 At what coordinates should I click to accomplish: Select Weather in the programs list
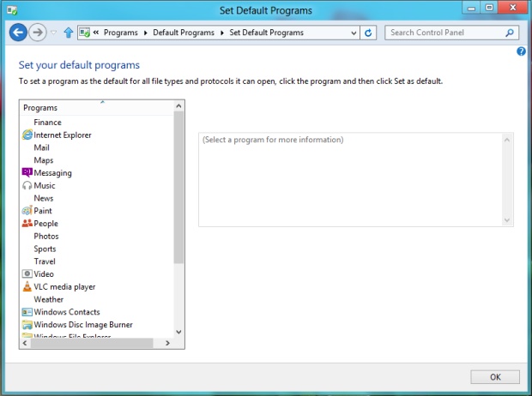coord(49,299)
